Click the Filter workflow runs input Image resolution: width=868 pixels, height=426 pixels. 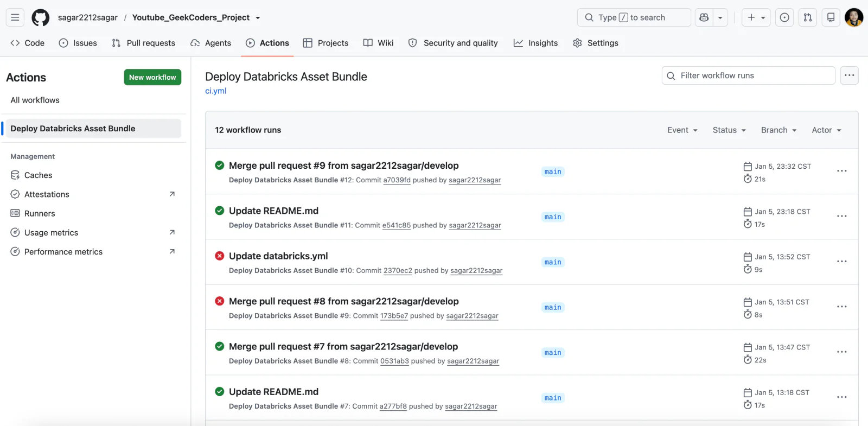(749, 75)
